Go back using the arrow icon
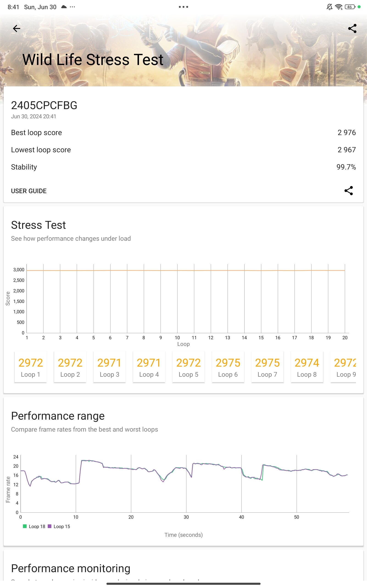The width and height of the screenshot is (367, 588). 17,28
